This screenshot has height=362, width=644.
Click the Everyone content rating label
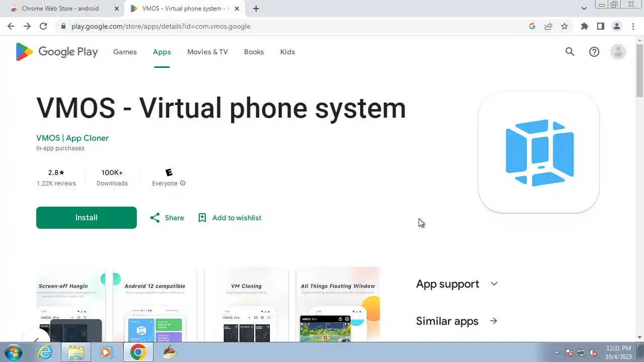(165, 184)
